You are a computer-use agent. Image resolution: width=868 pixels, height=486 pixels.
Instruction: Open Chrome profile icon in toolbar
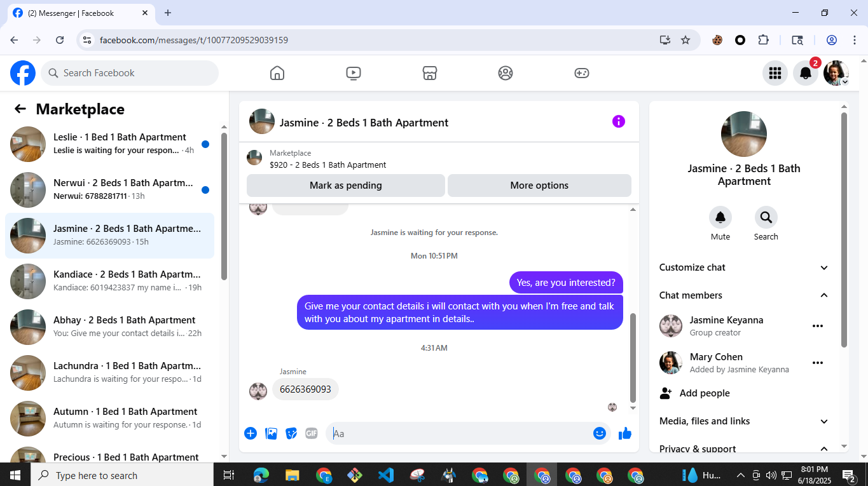click(832, 40)
